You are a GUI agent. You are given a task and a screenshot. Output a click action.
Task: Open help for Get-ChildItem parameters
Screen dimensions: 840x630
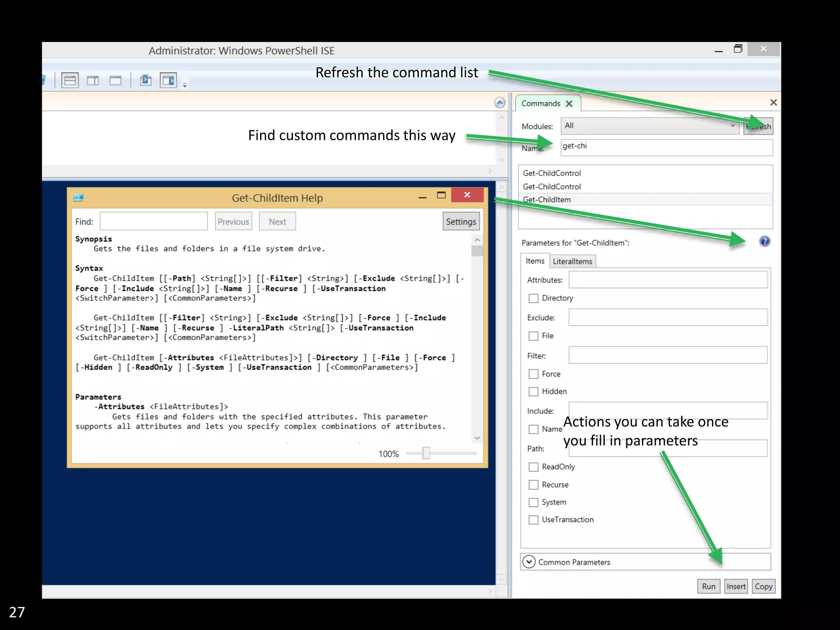[x=765, y=241]
